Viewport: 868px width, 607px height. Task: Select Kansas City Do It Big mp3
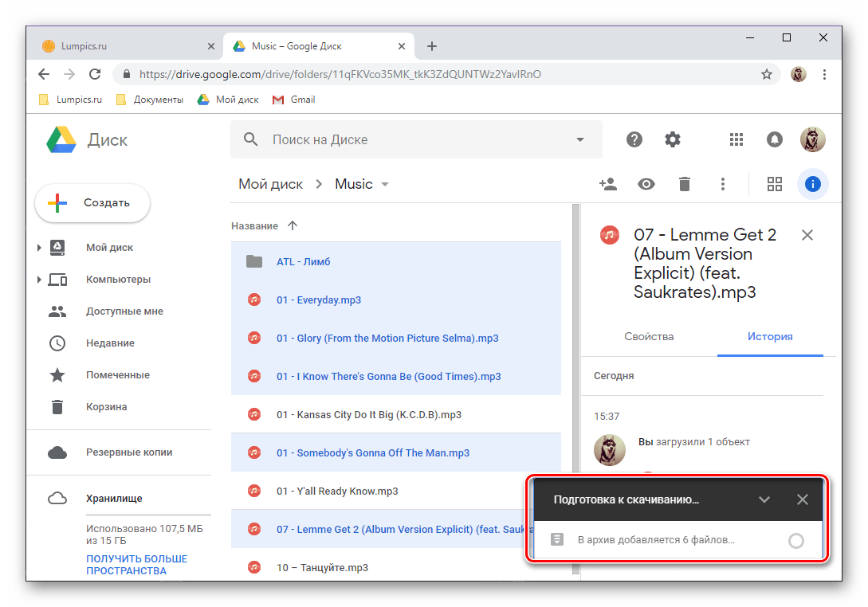396,414
